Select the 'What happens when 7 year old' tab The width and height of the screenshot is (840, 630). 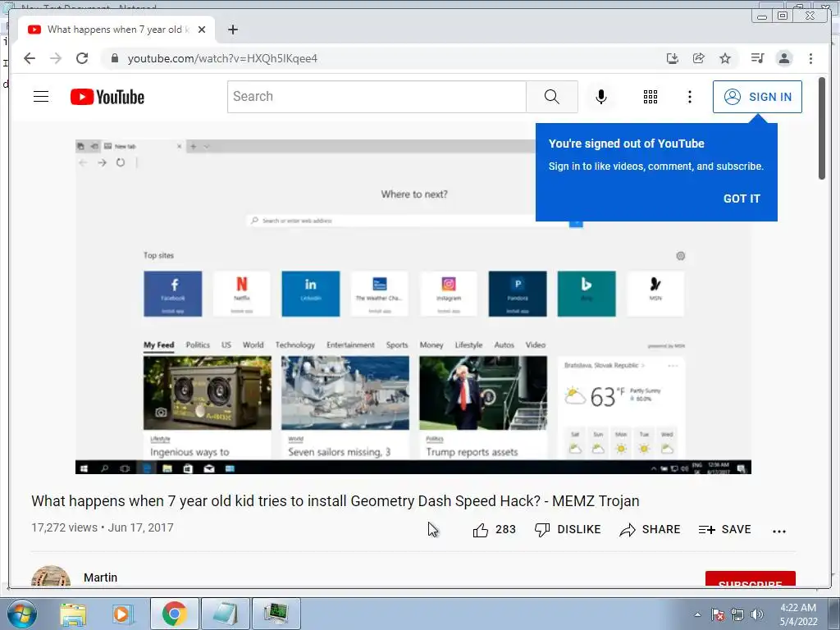point(116,30)
